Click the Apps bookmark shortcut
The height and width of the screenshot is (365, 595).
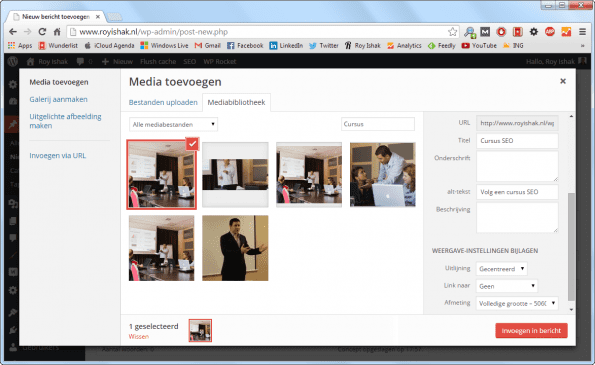(20, 46)
